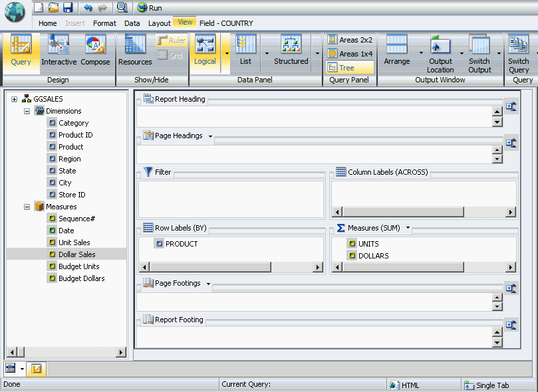The image size is (538, 392).
Task: Collapse the Measures folder
Action: (x=27, y=207)
